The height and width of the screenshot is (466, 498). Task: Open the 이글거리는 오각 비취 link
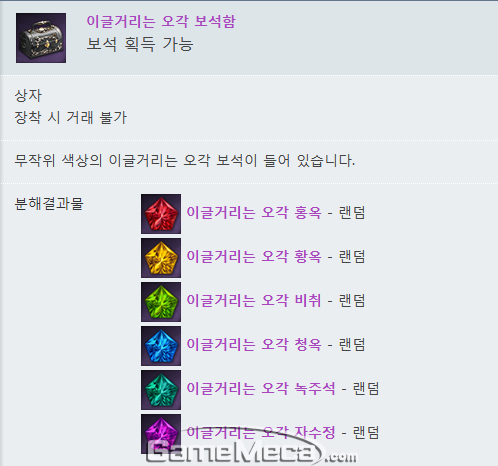coord(254,301)
